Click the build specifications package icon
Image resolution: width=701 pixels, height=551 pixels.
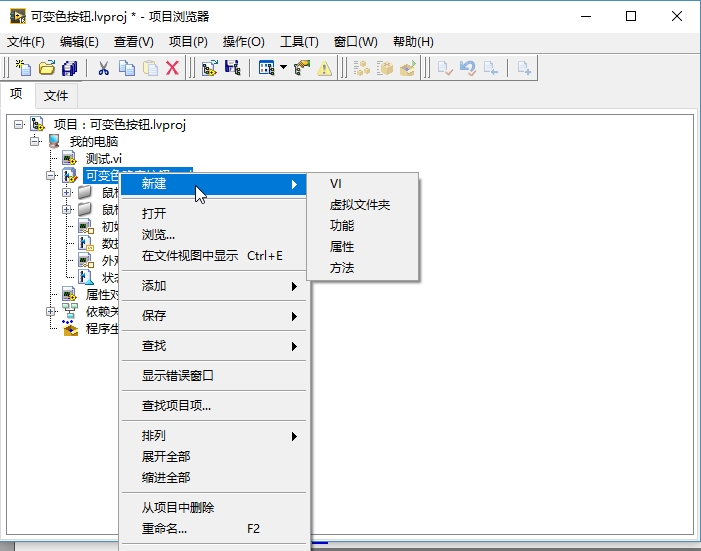70,328
